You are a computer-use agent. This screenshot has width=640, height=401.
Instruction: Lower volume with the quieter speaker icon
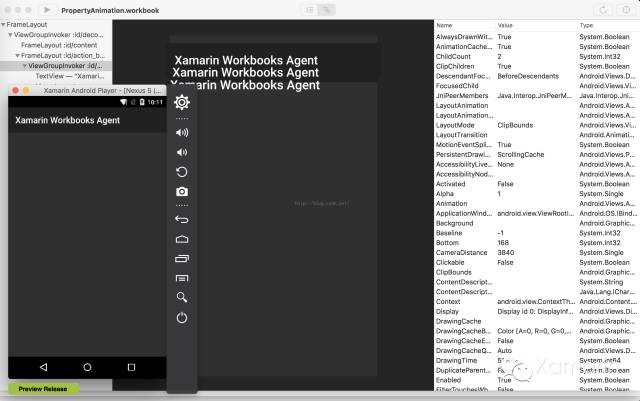click(x=182, y=152)
